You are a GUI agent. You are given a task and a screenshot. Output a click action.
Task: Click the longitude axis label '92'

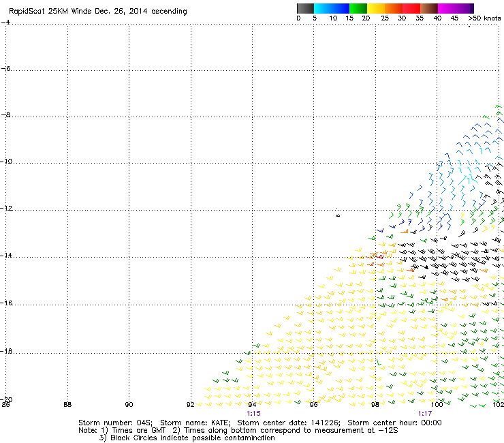coord(191,404)
